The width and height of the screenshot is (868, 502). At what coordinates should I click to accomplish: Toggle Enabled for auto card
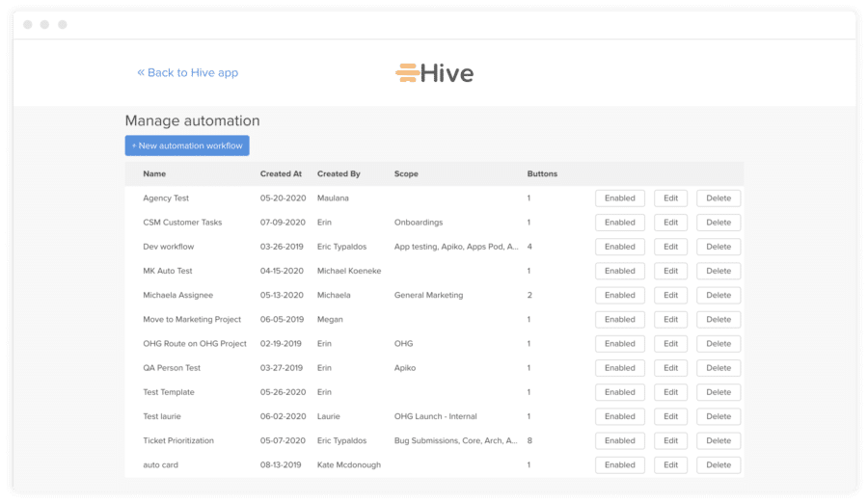click(x=619, y=465)
